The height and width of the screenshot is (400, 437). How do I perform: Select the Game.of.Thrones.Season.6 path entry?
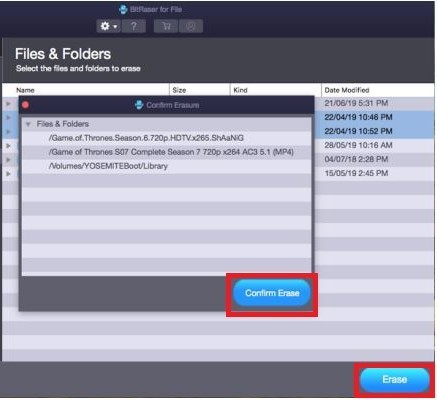click(x=146, y=138)
